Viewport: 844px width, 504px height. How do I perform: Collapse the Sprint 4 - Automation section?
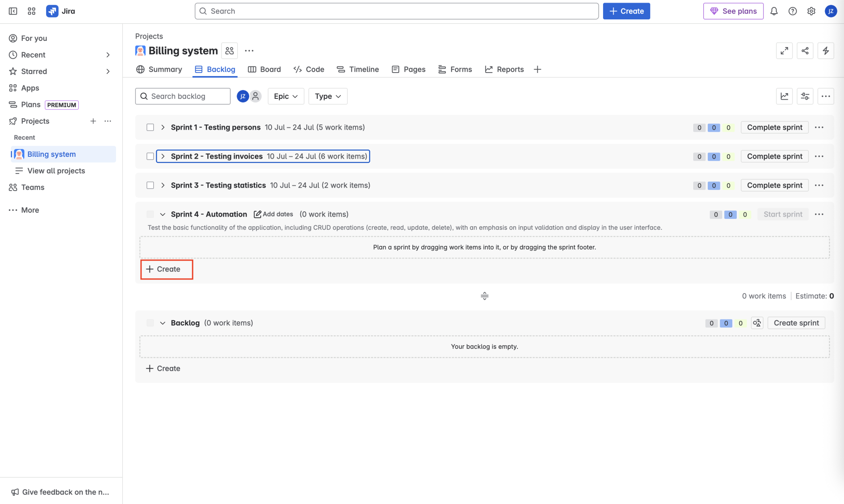(163, 214)
